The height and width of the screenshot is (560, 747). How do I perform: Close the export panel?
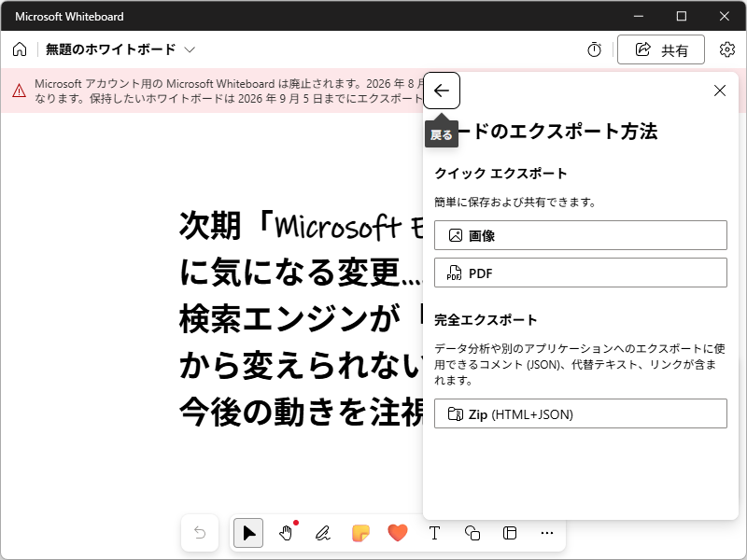coord(720,91)
